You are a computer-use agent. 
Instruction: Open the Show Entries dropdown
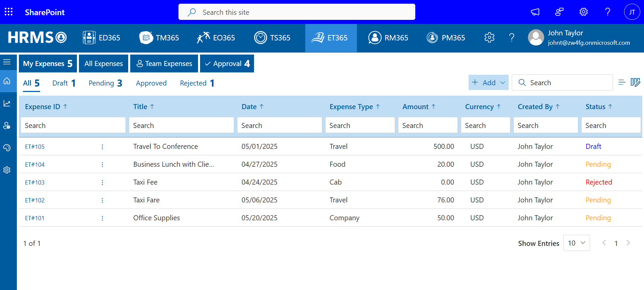[576, 243]
